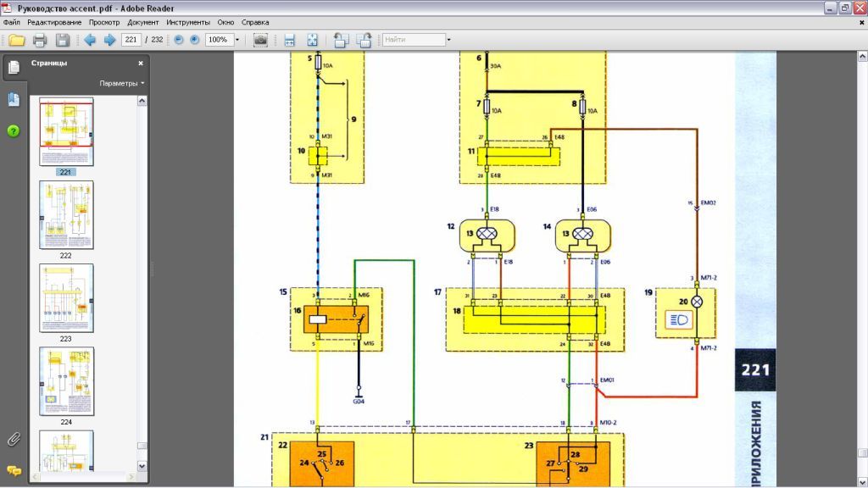Open the Файл menu
This screenshot has height=488, width=868.
[12, 23]
